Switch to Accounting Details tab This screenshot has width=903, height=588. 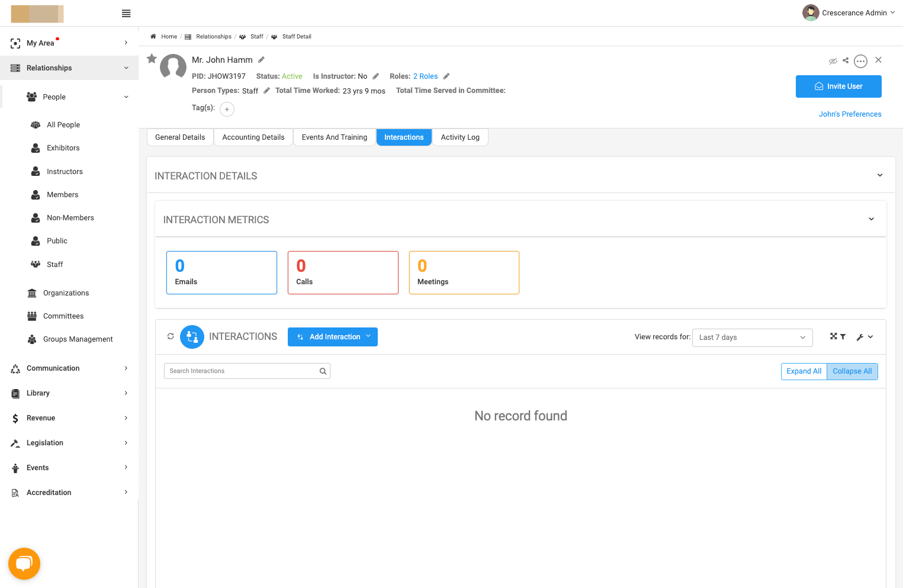pyautogui.click(x=253, y=137)
